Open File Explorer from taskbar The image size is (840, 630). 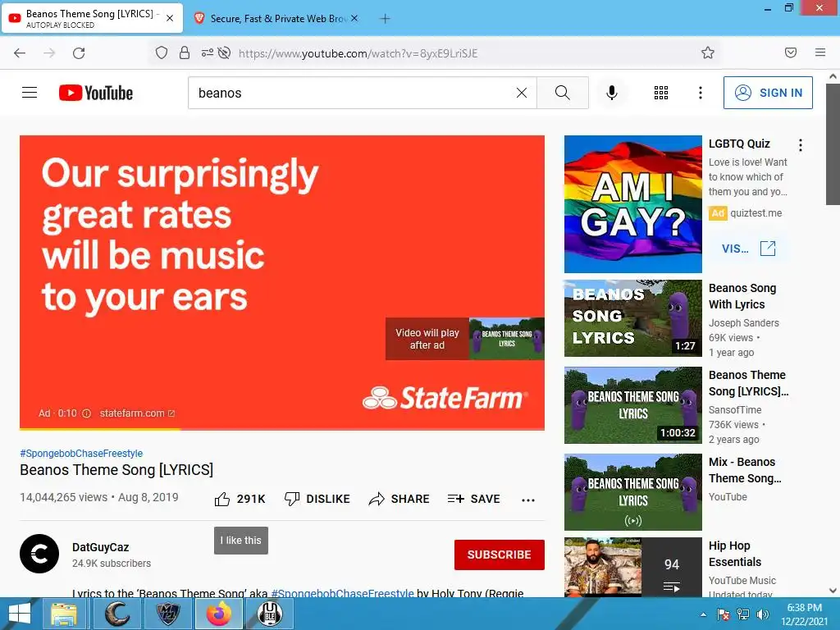(64, 614)
